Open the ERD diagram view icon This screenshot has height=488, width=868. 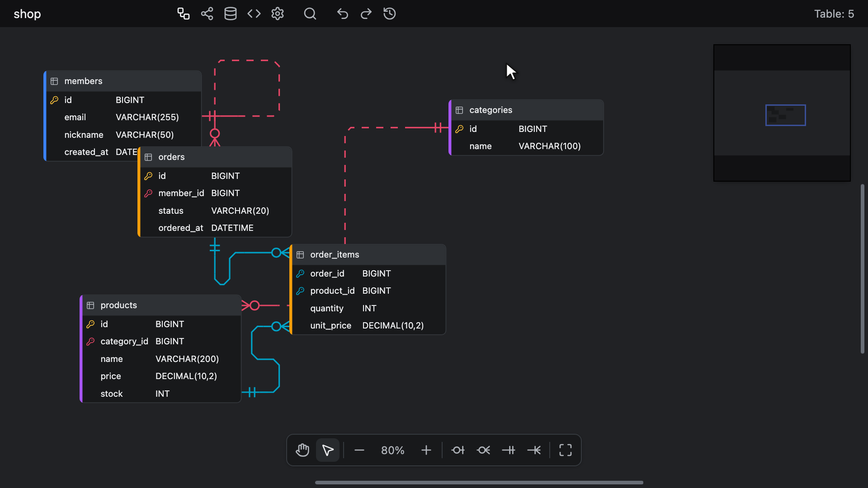coord(183,14)
